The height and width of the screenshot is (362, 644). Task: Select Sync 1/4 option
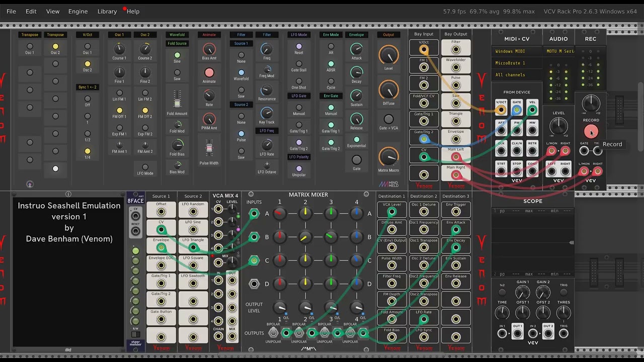[88, 151]
